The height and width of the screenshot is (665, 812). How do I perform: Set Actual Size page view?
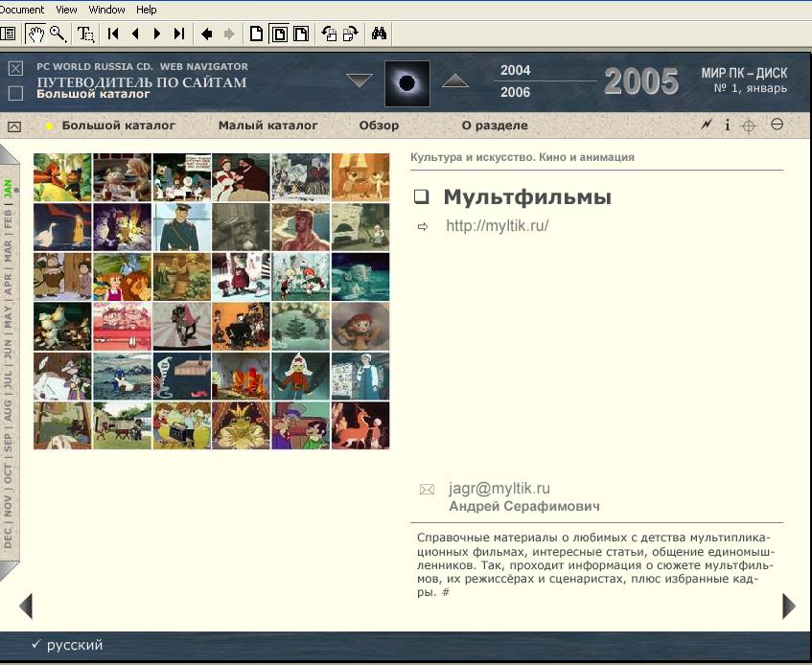(256, 34)
